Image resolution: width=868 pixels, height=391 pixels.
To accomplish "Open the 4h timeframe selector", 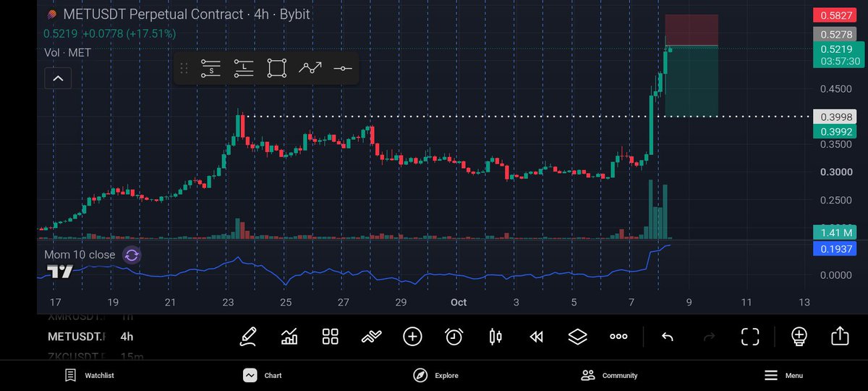I will pyautogui.click(x=127, y=337).
